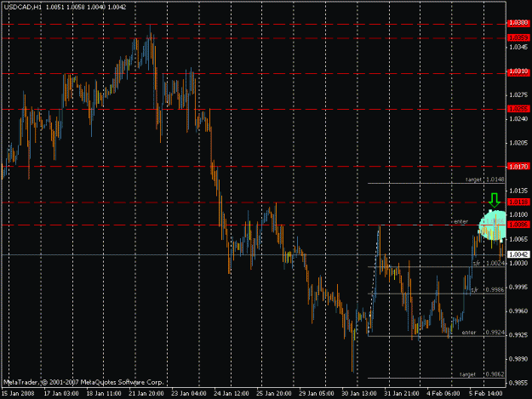Viewport: 532px width, 399px height.
Task: Click the 1.0345 price axis value
Action: coord(518,47)
